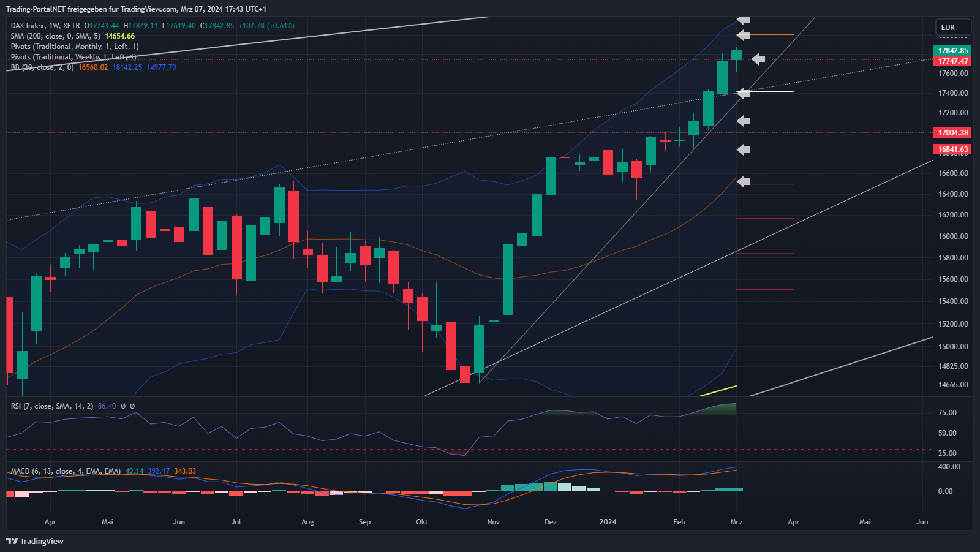Click the Trading-PortalNET header text
The height and width of the screenshot is (552, 980).
[x=136, y=9]
